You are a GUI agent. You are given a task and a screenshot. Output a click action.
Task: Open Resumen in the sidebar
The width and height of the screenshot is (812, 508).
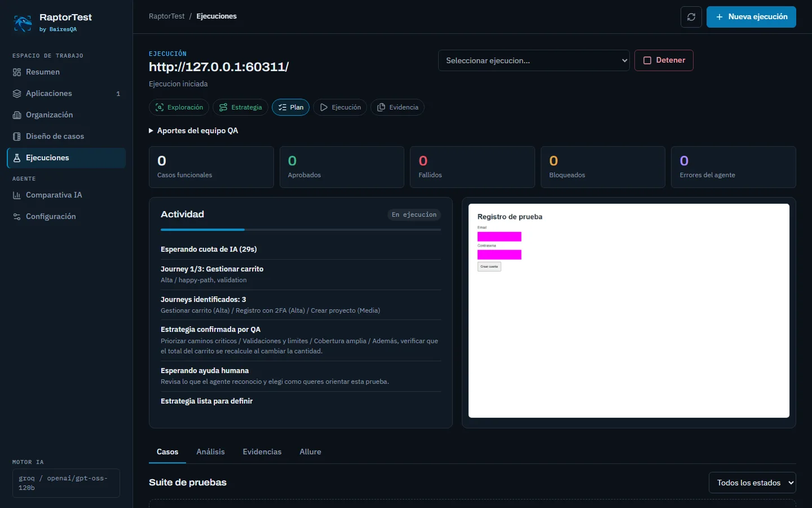(66, 72)
